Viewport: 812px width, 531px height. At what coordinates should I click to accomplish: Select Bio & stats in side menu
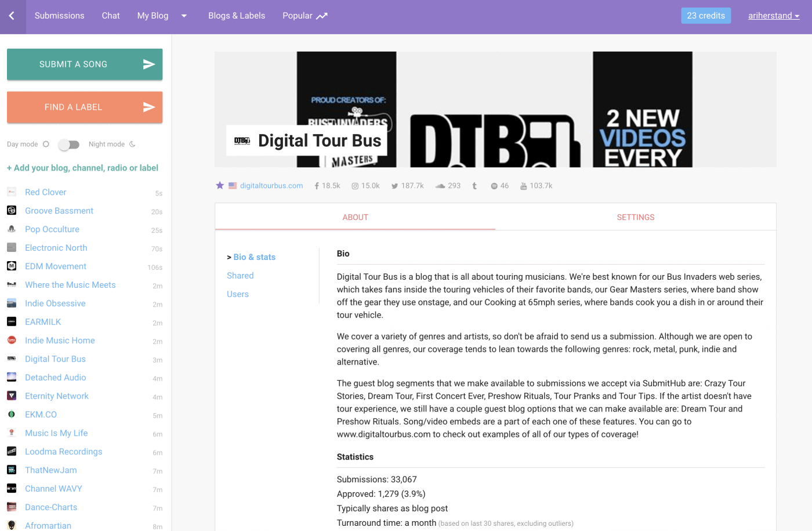point(254,257)
